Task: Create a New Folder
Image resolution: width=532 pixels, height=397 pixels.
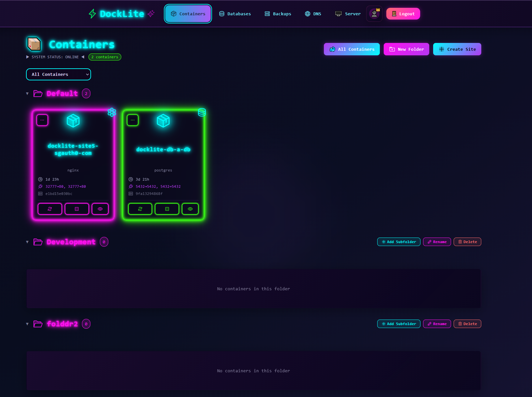Action: click(406, 49)
